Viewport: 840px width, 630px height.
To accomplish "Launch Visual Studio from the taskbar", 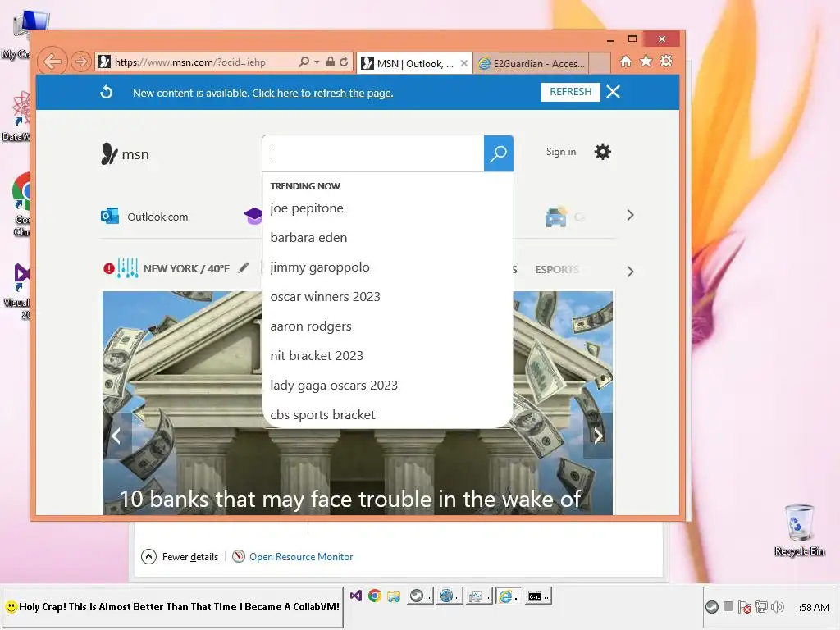I will 356,596.
